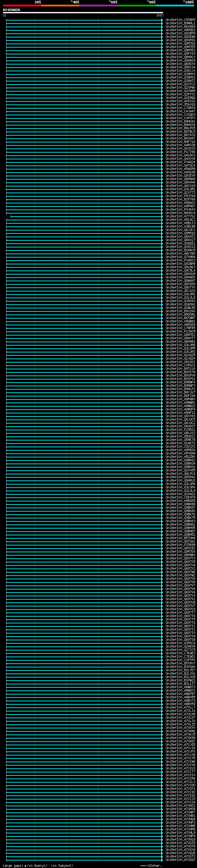
Task: Click the =20char. scale legend
Action: click(151, 866)
